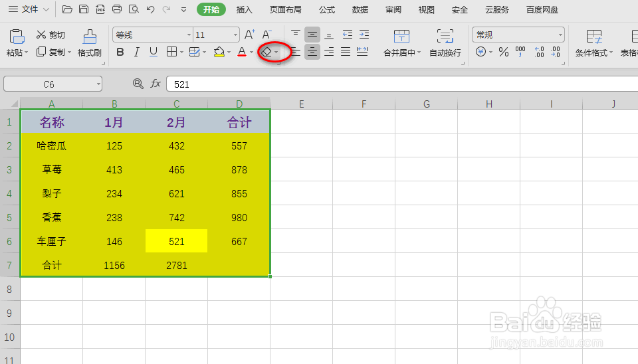Open the font size 11 dropdown
Image resolution: width=638 pixels, height=364 pixels.
coord(235,35)
